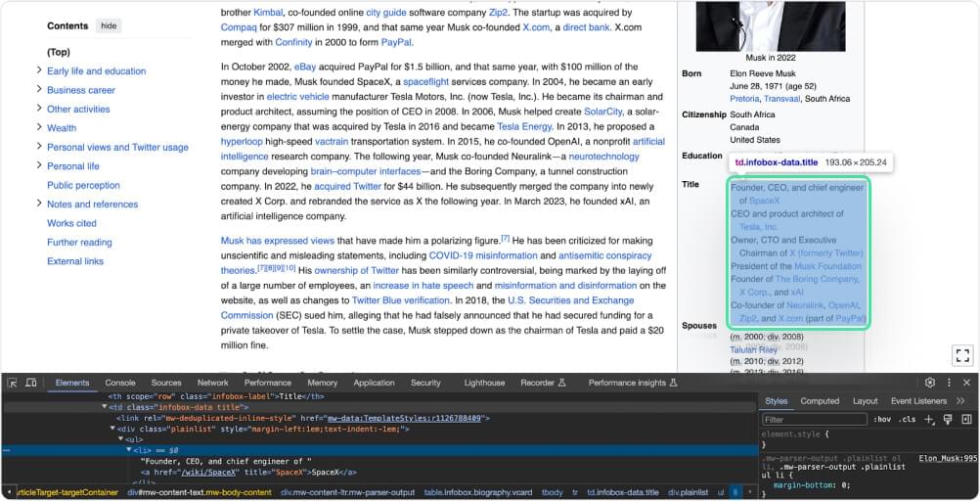Image resolution: width=980 pixels, height=501 pixels.
Task: Click mw-data:TemplateStyles href link
Action: coord(404,418)
